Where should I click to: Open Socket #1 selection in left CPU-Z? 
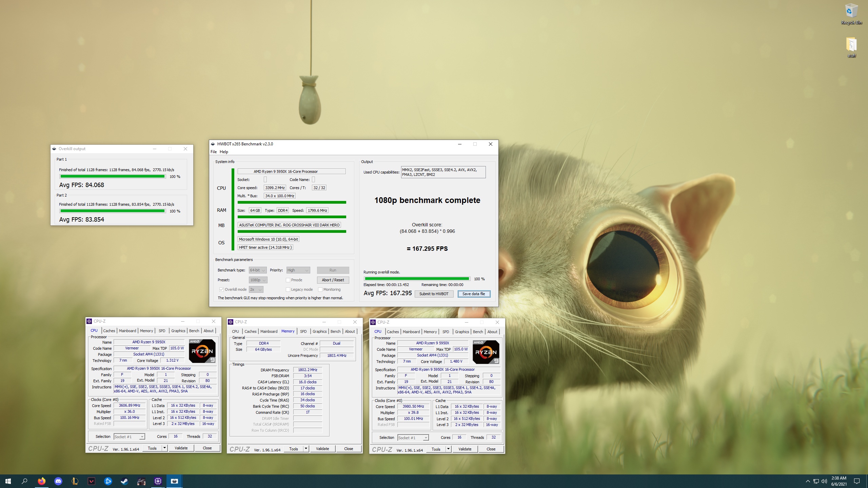coord(130,437)
